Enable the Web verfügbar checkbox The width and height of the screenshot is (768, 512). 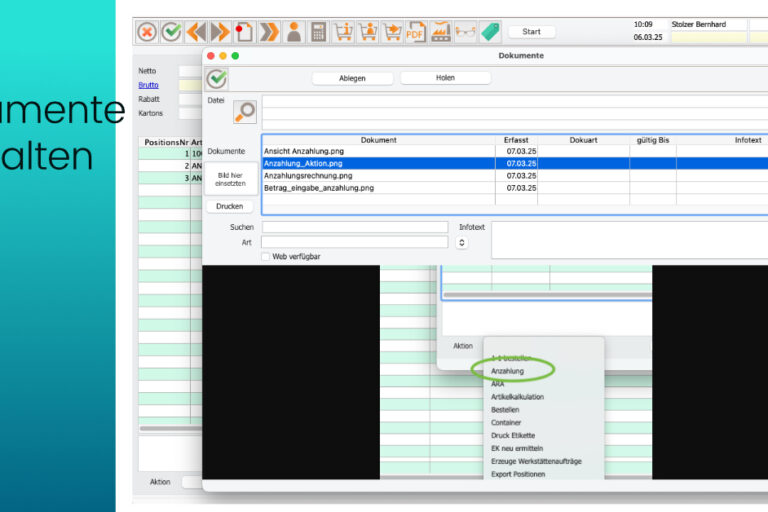click(266, 257)
